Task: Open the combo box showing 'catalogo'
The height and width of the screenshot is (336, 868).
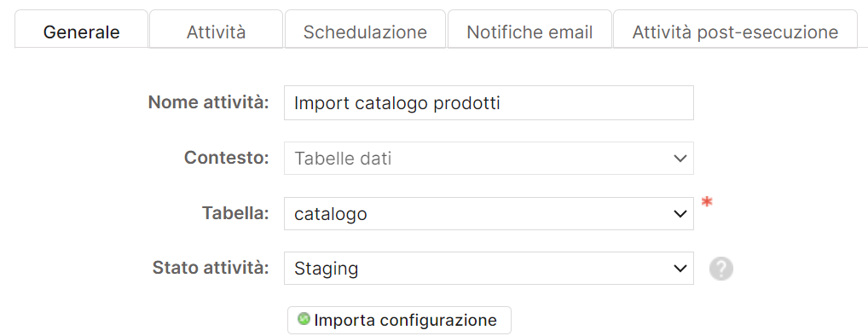Action: [x=489, y=214]
